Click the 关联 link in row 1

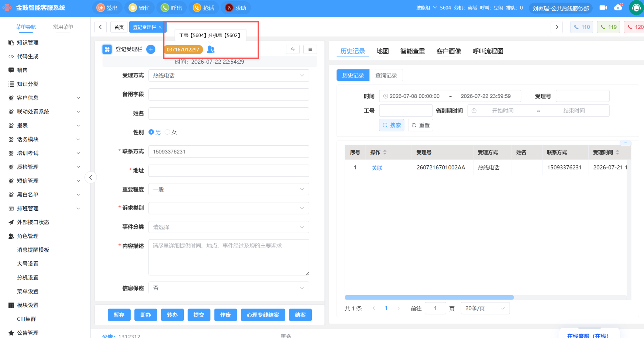(x=377, y=168)
